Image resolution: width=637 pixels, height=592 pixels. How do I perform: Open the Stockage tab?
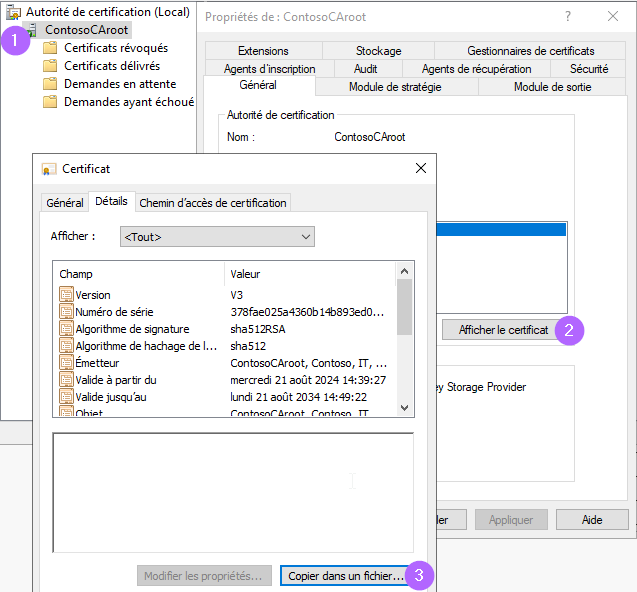point(378,51)
